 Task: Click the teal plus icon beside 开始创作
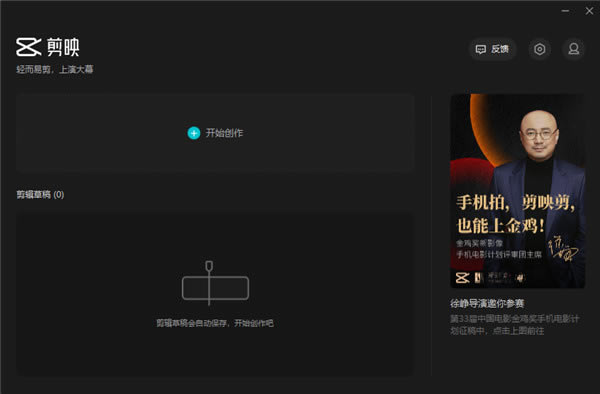tap(194, 133)
